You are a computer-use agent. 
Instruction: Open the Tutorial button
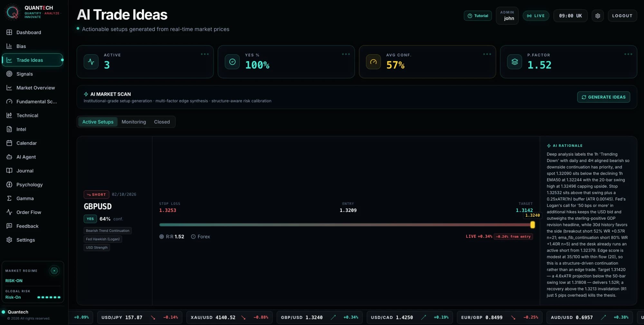tap(478, 15)
